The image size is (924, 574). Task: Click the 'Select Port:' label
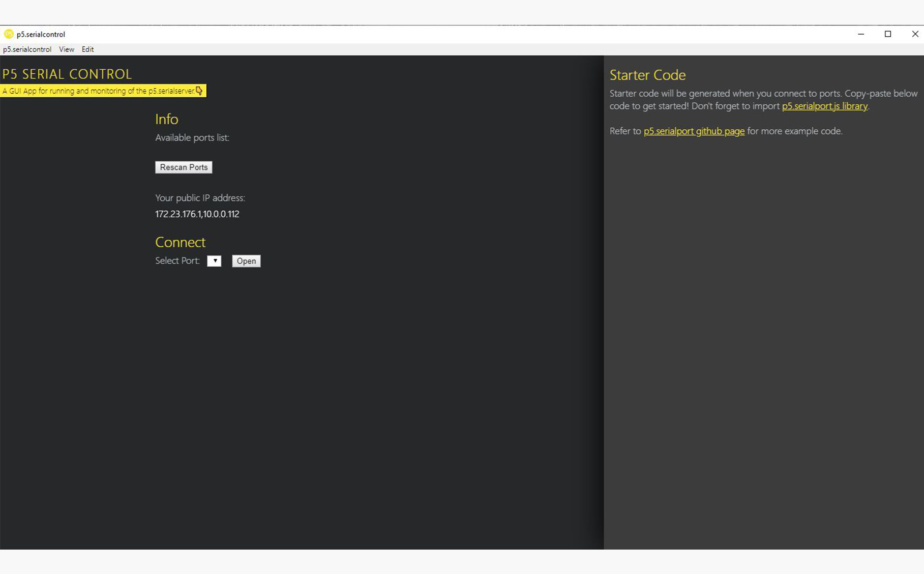[177, 261]
